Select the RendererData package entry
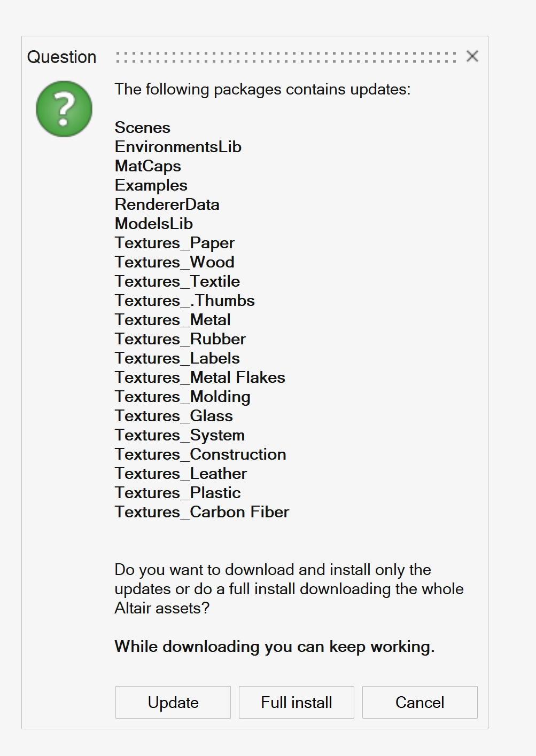This screenshot has height=756, width=536. [167, 204]
